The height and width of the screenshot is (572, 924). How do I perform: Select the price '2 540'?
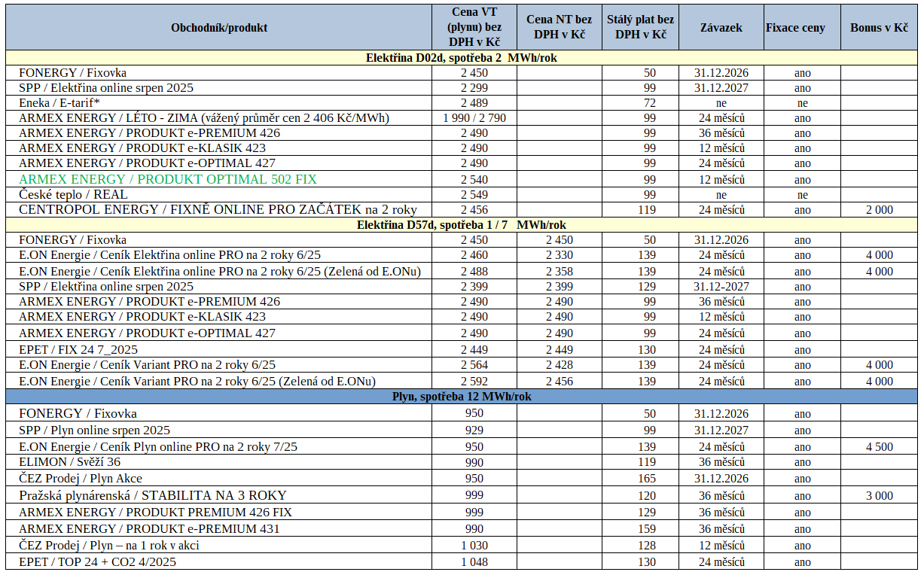(x=474, y=180)
